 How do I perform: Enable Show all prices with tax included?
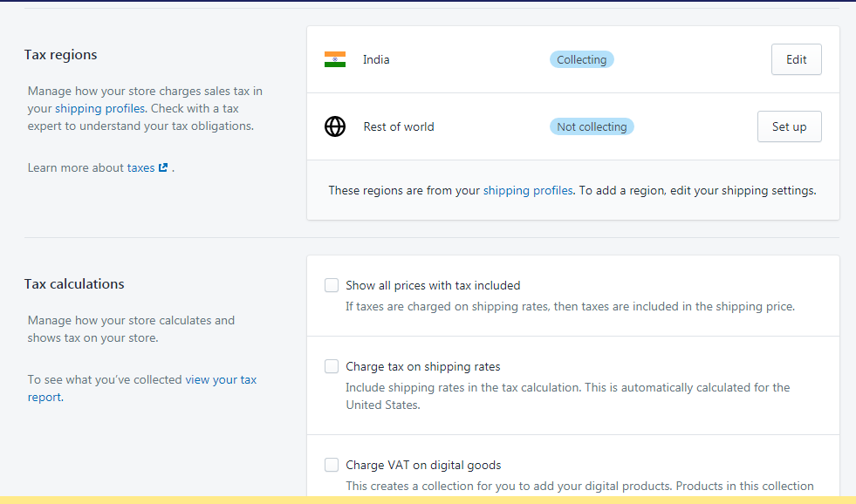pos(332,285)
